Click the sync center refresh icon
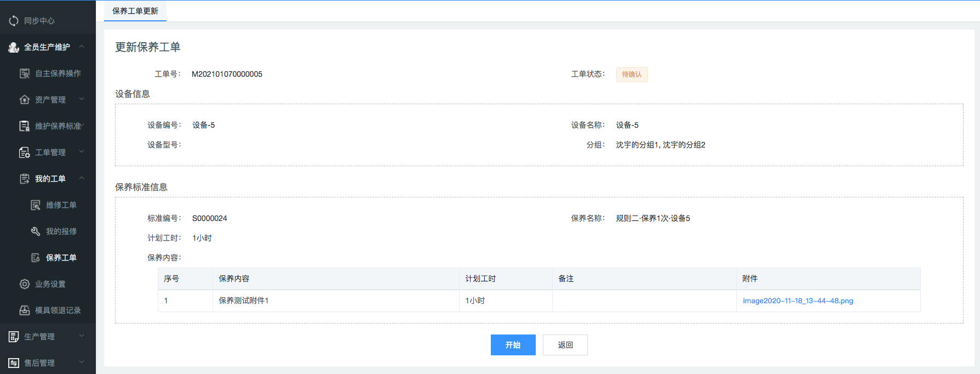The height and width of the screenshot is (374, 980). (14, 21)
